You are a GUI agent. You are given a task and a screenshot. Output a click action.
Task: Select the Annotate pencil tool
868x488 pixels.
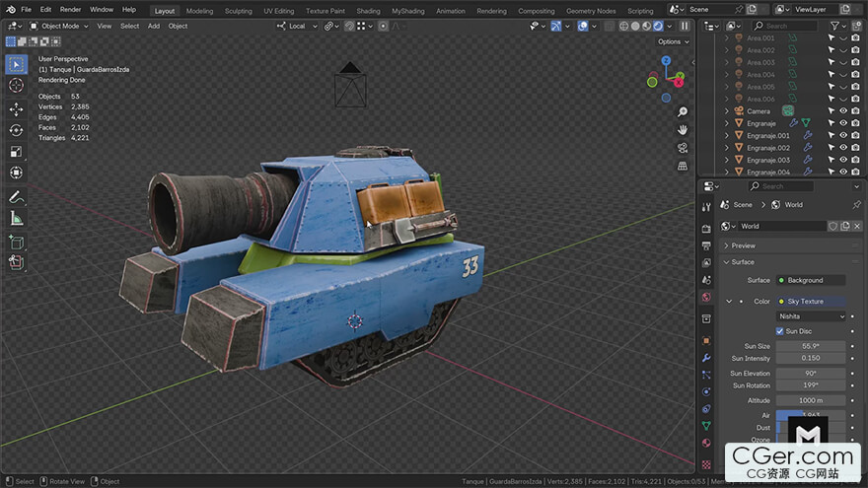pyautogui.click(x=16, y=197)
